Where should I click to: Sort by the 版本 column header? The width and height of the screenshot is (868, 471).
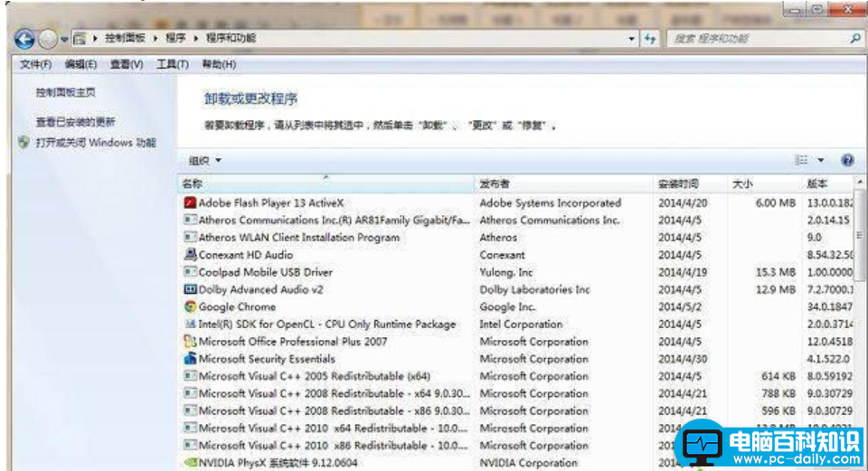click(828, 184)
